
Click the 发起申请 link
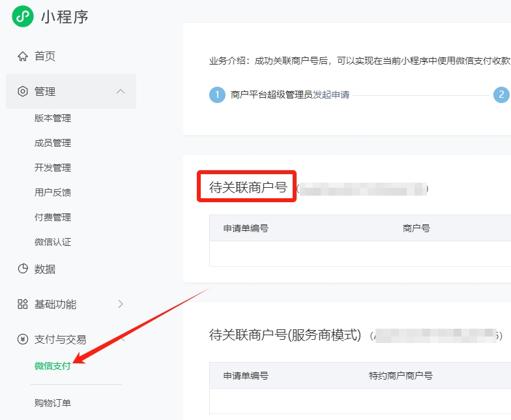[331, 95]
